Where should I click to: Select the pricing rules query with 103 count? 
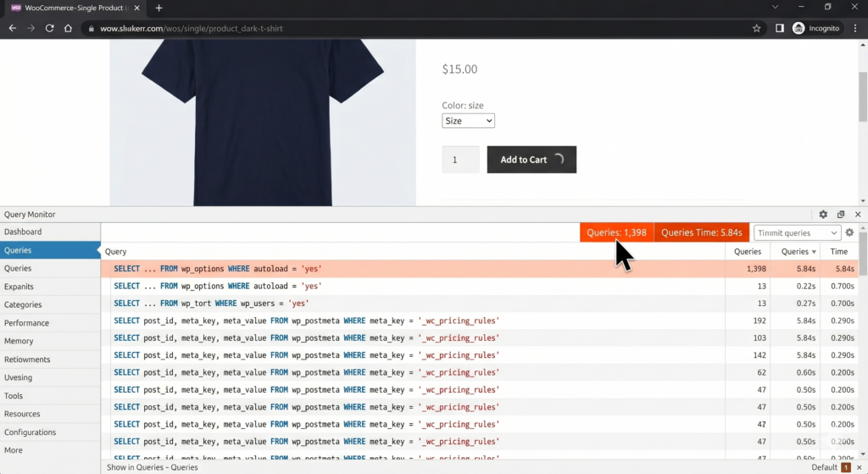(x=480, y=337)
